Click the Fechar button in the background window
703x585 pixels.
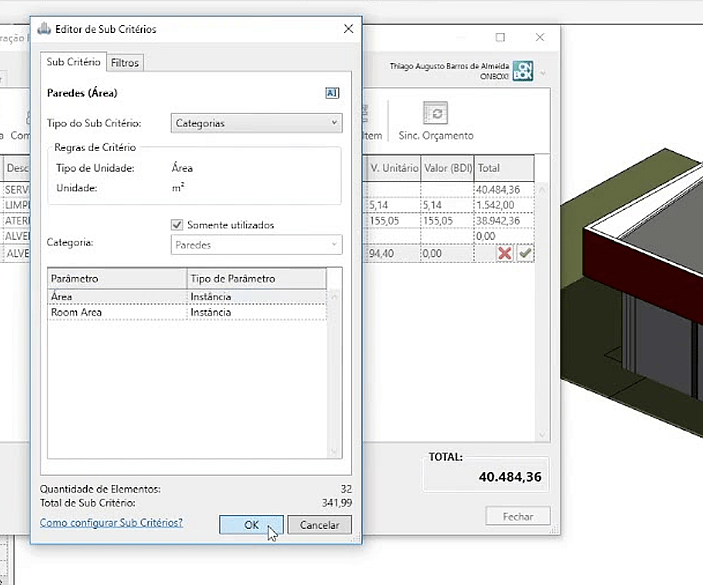[x=518, y=516]
